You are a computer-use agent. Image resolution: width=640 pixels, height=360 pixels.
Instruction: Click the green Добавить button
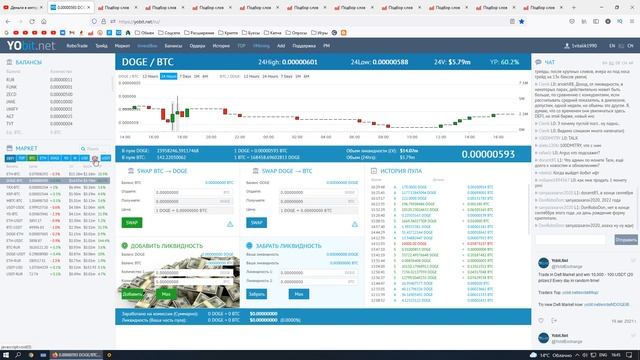click(132, 294)
